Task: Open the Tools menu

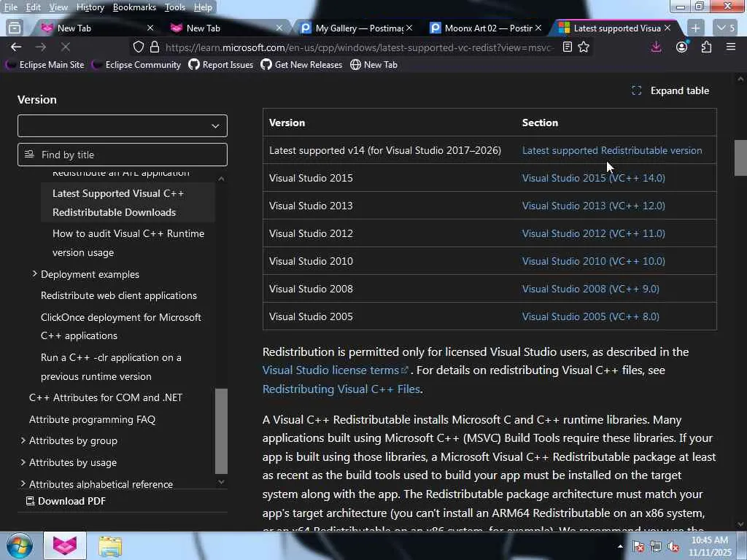Action: pos(175,7)
